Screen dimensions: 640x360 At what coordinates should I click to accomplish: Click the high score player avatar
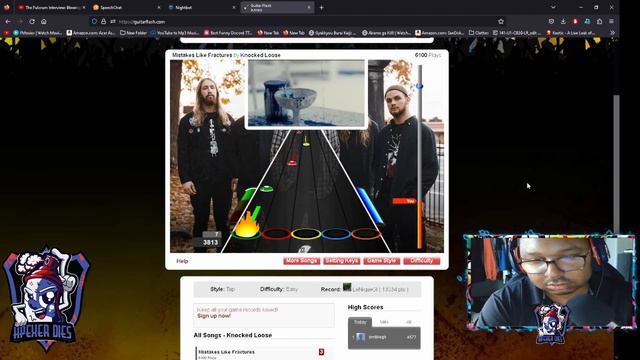point(360,337)
